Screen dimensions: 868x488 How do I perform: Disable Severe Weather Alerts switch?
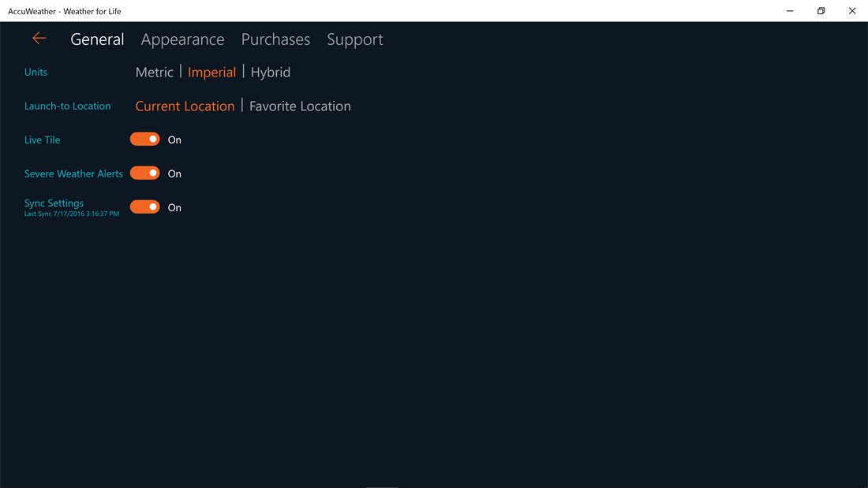pos(145,173)
